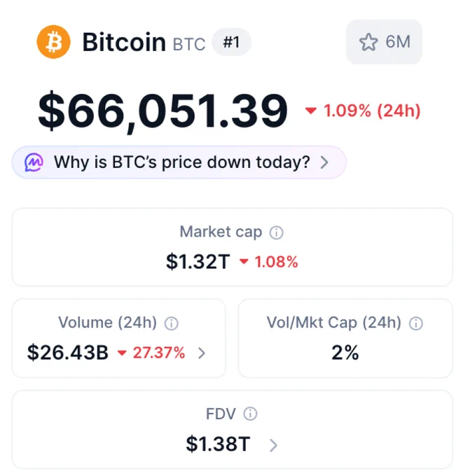Click 'Why is BTC's price down today?'
463x476 pixels.
pos(181,162)
